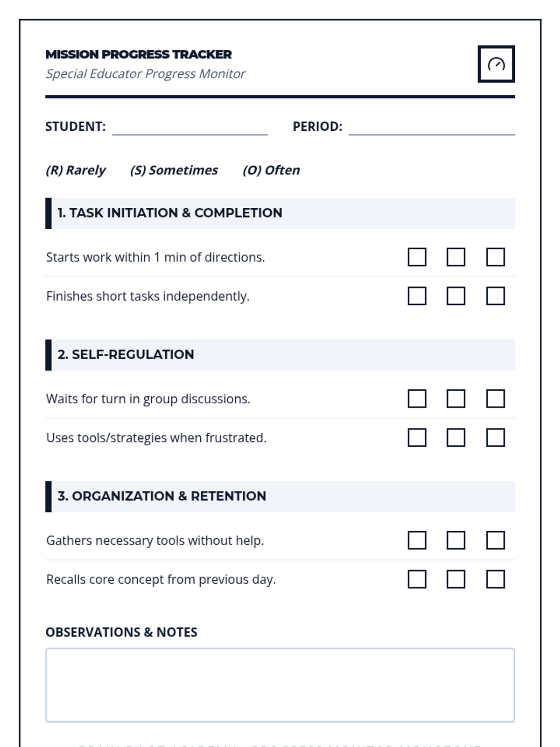This screenshot has width=560, height=747.
Task: Check Rarely box for Starts work within 1 min
Action: click(417, 257)
